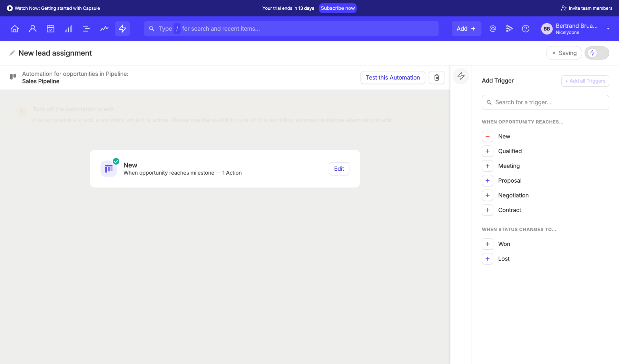Viewport: 619px width, 364px height.
Task: Open the Calendar icon in the navigation
Action: tap(50, 28)
